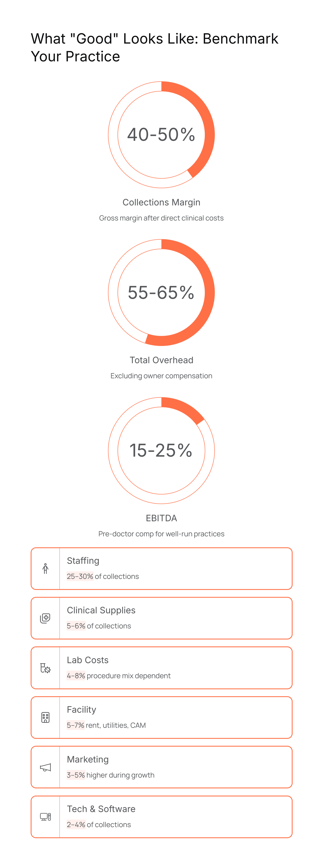Click the "Gross margin after direct clinical costs" caption
Image resolution: width=323 pixels, height=868 pixels.
(161, 218)
